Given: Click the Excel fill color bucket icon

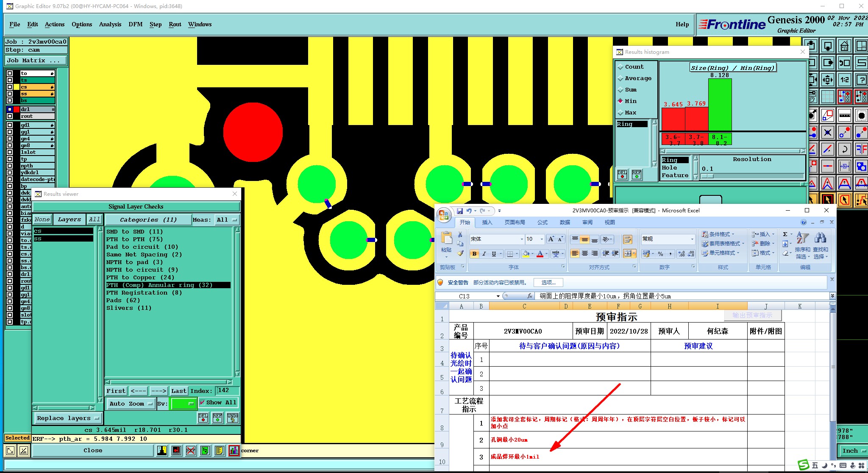Looking at the screenshot, I should tap(526, 254).
